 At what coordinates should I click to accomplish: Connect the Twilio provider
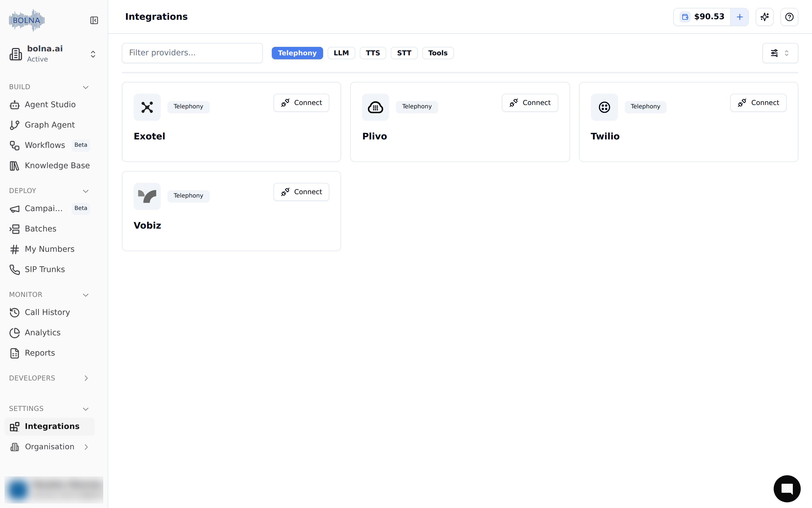click(758, 103)
